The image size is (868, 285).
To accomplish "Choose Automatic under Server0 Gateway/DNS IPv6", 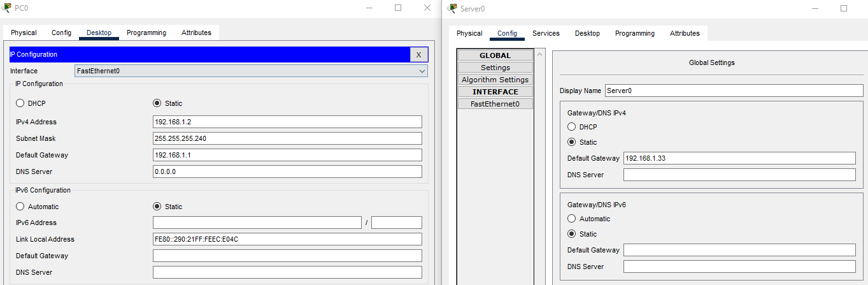I will [571, 219].
